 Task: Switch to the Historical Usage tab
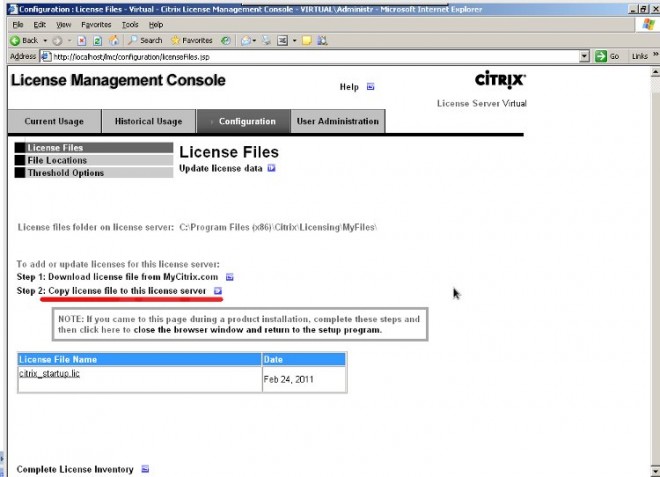149,121
